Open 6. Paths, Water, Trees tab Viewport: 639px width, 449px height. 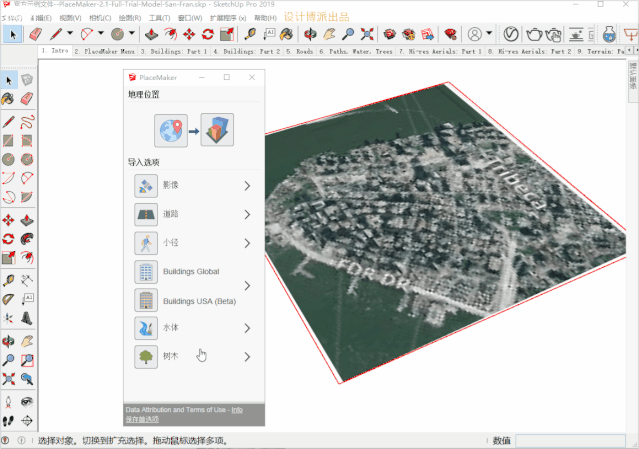tap(356, 51)
